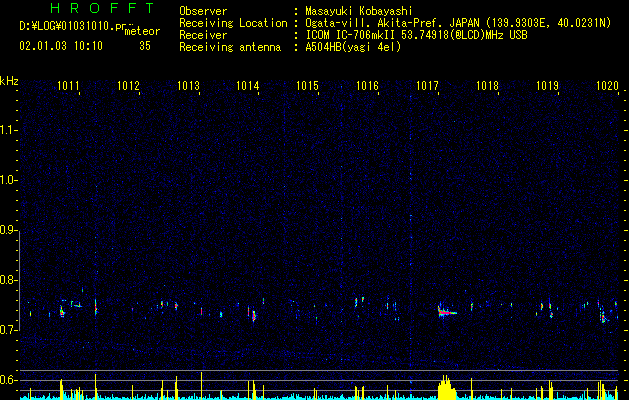
Task: Click the 1019 time marker
Action: pyautogui.click(x=548, y=86)
